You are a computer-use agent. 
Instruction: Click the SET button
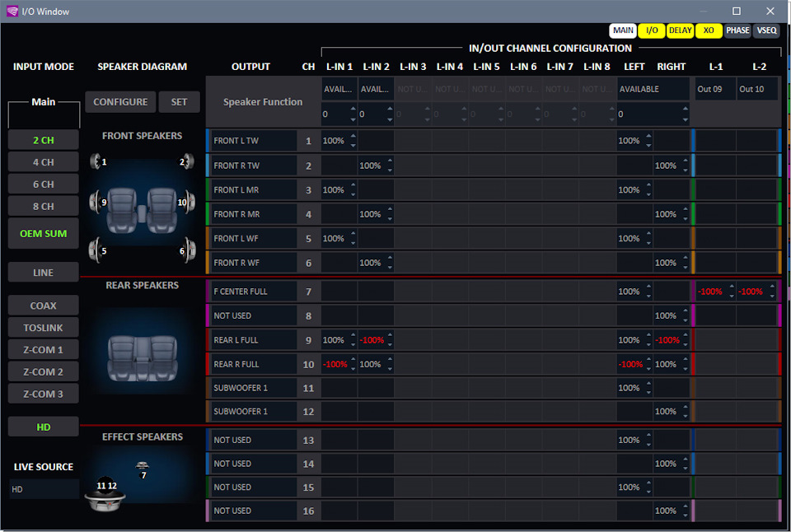179,102
